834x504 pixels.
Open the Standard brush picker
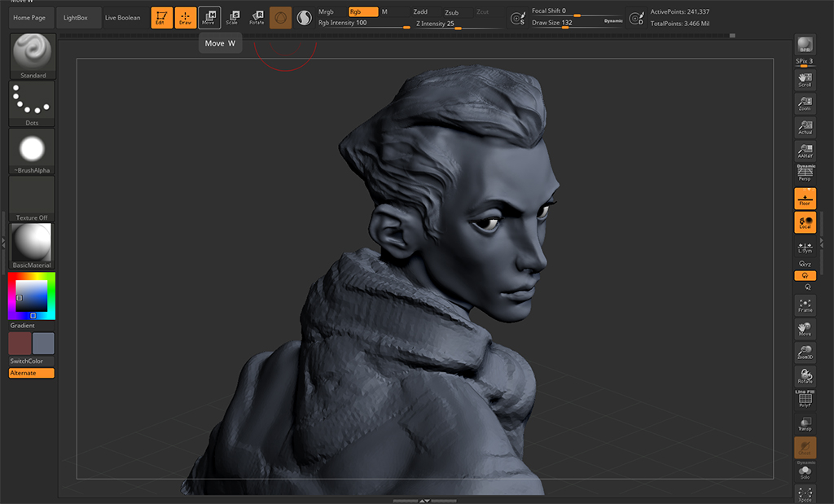coord(33,56)
